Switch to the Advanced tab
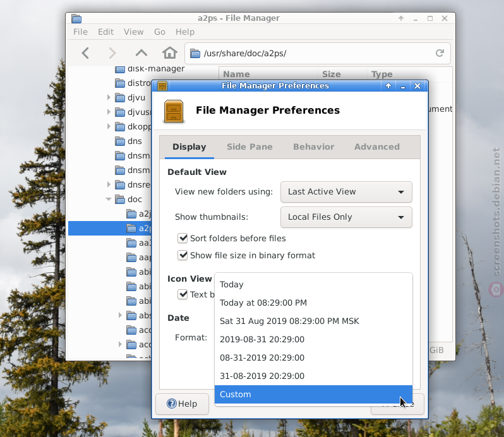The height and width of the screenshot is (437, 504). coord(377,147)
